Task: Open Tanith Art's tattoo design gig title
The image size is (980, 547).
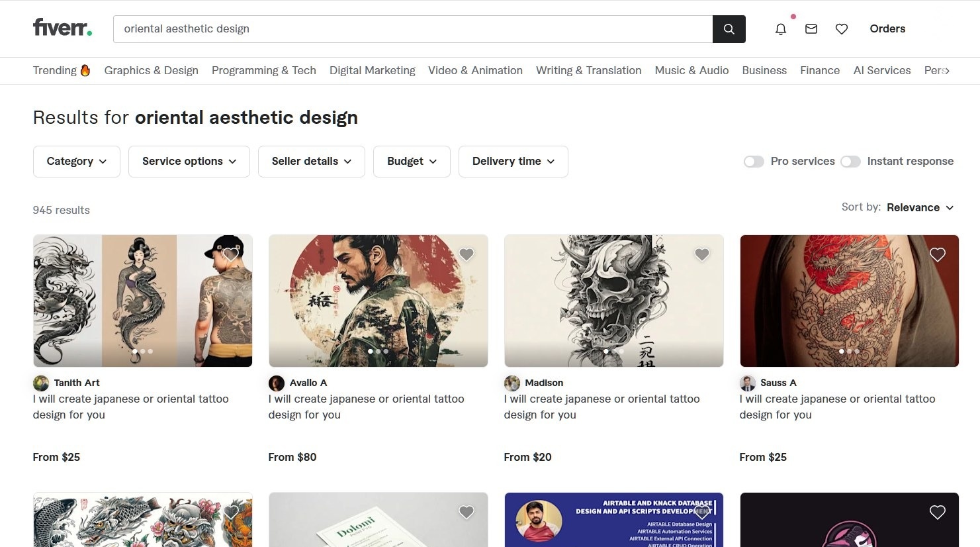Action: click(131, 407)
